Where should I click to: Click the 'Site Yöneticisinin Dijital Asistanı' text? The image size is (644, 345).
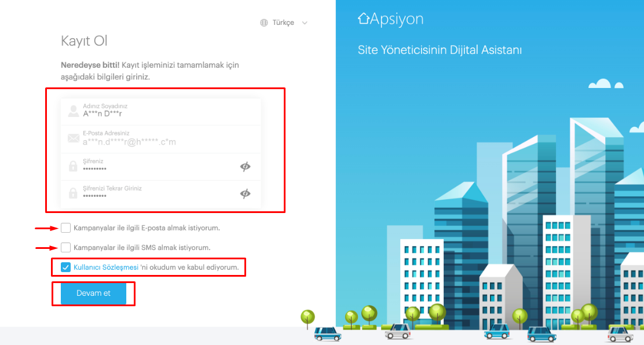click(440, 50)
